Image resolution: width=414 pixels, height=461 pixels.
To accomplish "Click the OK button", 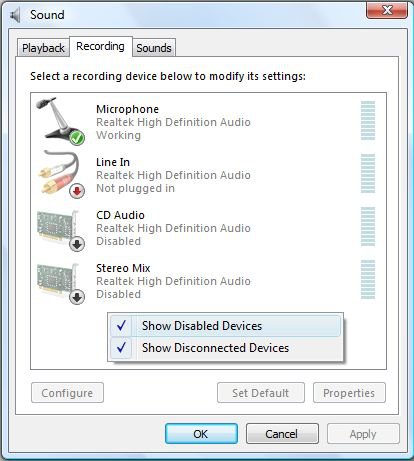I will coord(201,434).
